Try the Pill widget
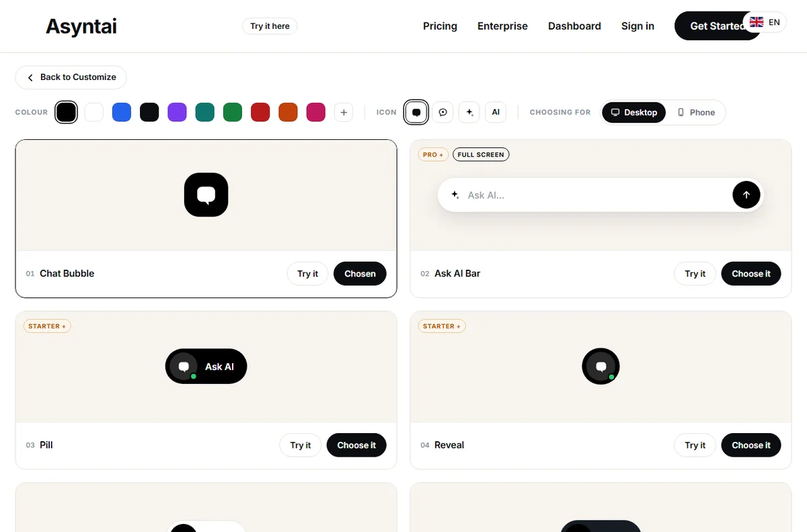Viewport: 807px width, 532px height. click(x=300, y=445)
